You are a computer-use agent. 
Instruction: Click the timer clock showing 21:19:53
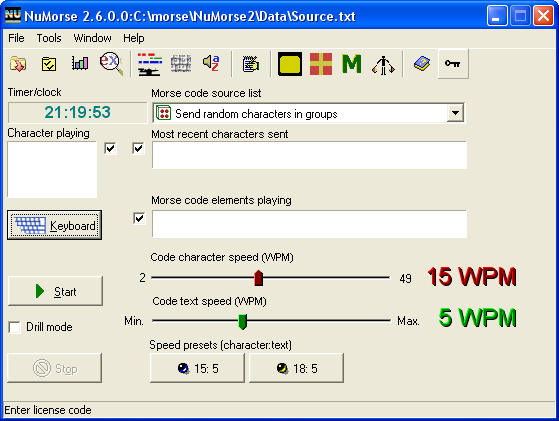point(77,112)
